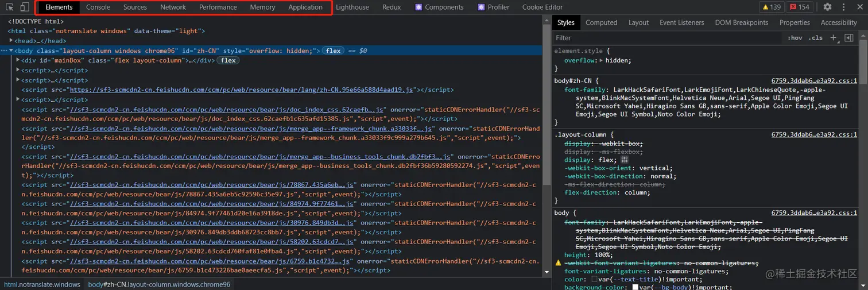Image resolution: width=868 pixels, height=290 pixels.
Task: Switch to the Elements tab
Action: pyautogui.click(x=59, y=7)
